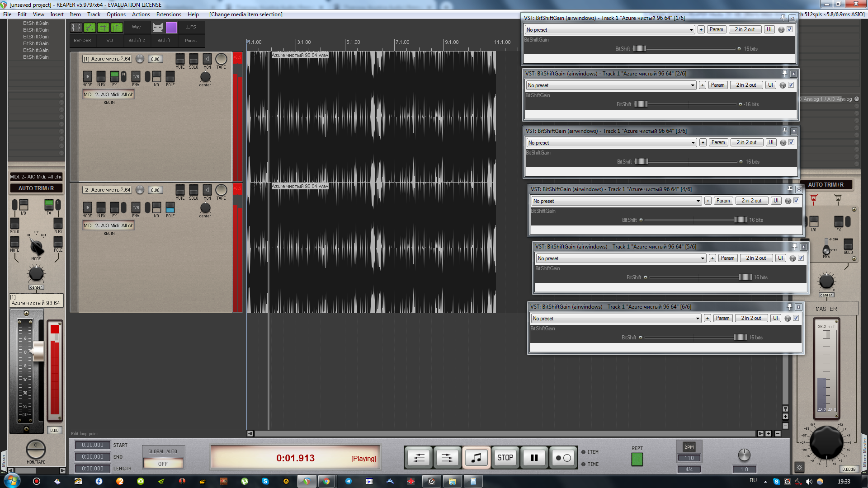The width and height of the screenshot is (868, 488).
Task: Stop playback with STOP button
Action: click(505, 458)
